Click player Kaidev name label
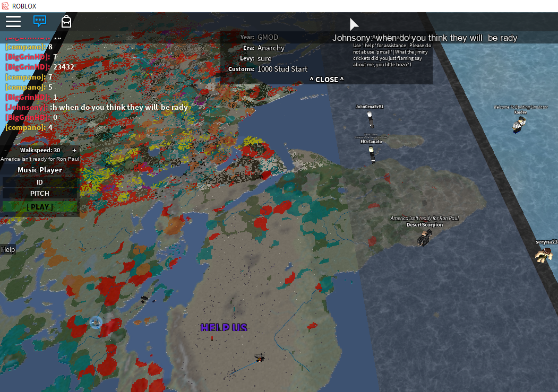The height and width of the screenshot is (392, 558). (520, 112)
